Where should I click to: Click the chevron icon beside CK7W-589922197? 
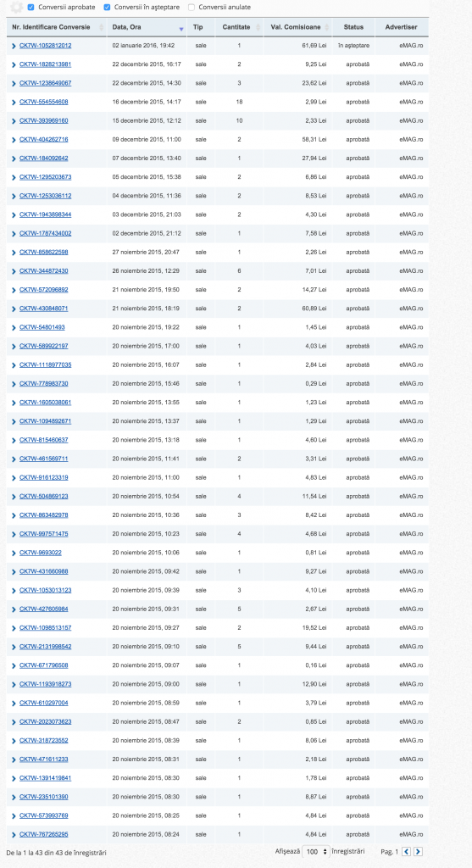pyautogui.click(x=14, y=346)
